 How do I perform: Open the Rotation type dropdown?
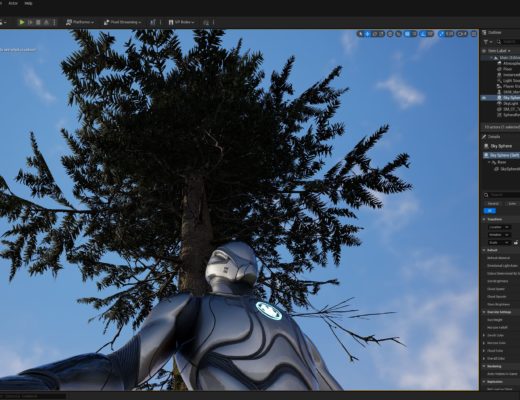tap(499, 235)
